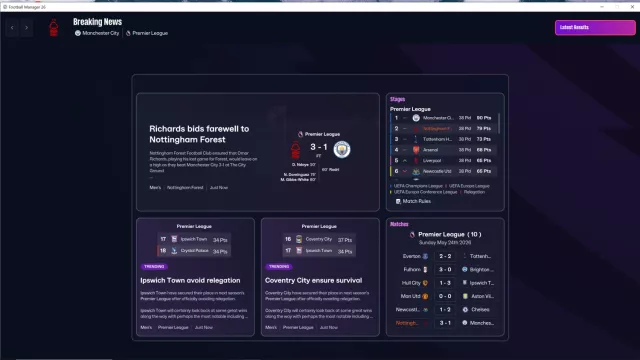The width and height of the screenshot is (640, 360).
Task: Click the Man Utd crest in Matches
Action: click(x=425, y=296)
